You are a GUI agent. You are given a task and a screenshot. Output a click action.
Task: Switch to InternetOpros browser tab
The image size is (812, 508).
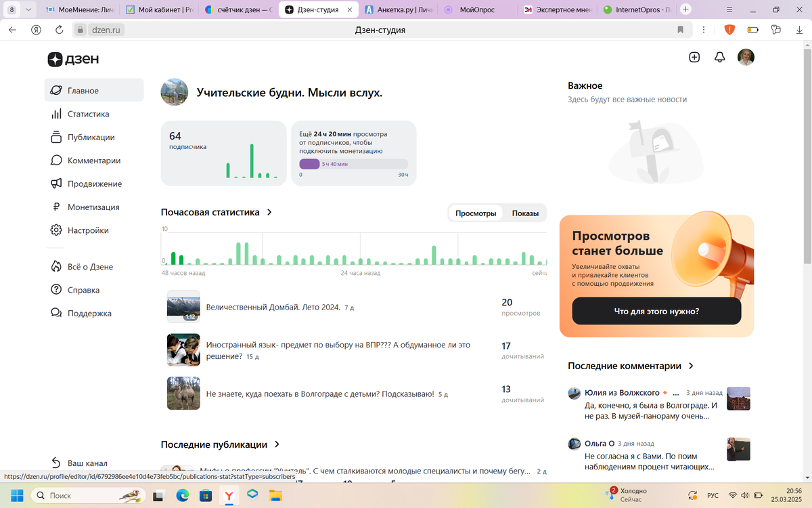(638, 9)
